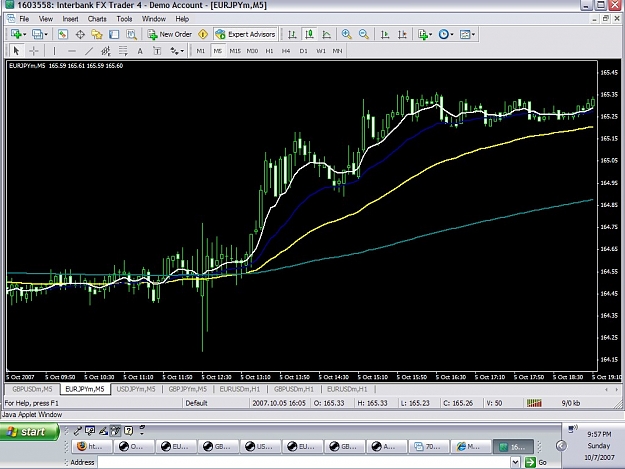Switch to USDJPYm,M5 chart tab
Screen dimensions: 625x469
click(x=136, y=389)
